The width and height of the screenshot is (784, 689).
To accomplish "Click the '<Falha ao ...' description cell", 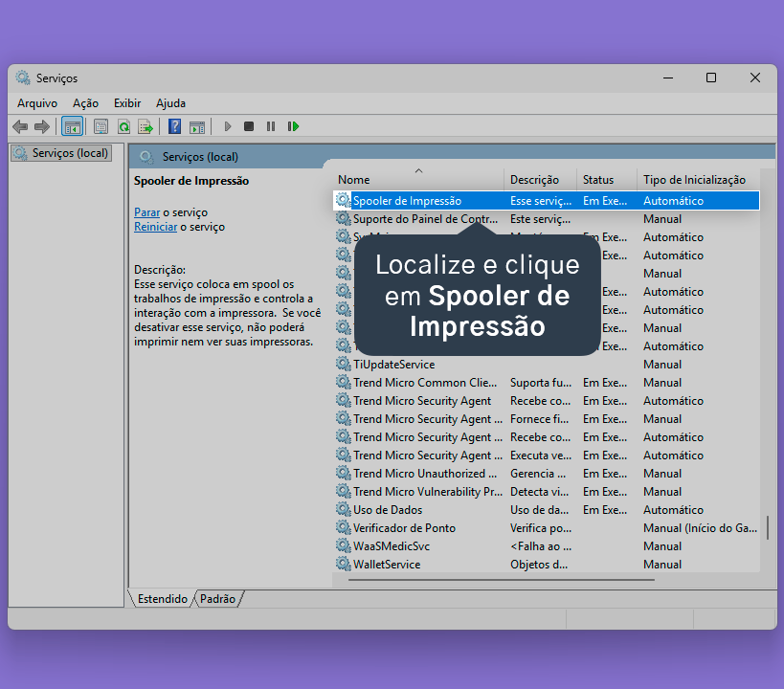I will [541, 546].
